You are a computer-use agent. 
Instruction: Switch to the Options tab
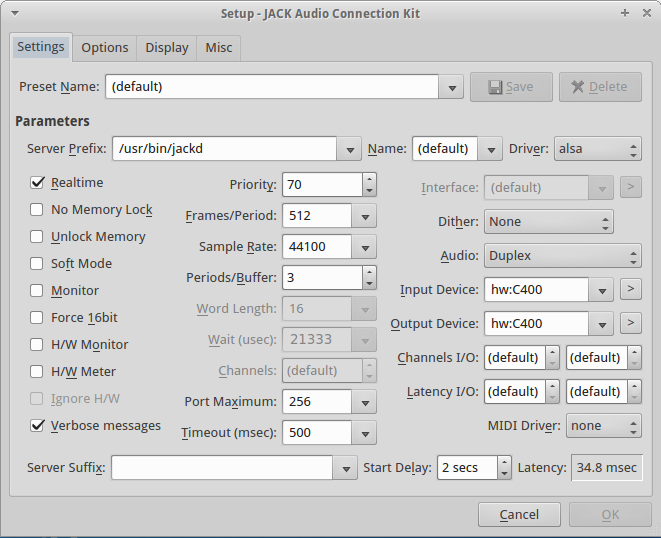[105, 48]
